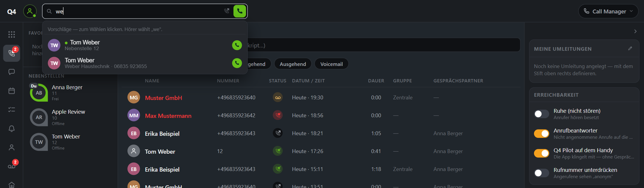This screenshot has height=188, width=644.
Task: Open the voicemail sidebar icon
Action: pos(12,166)
